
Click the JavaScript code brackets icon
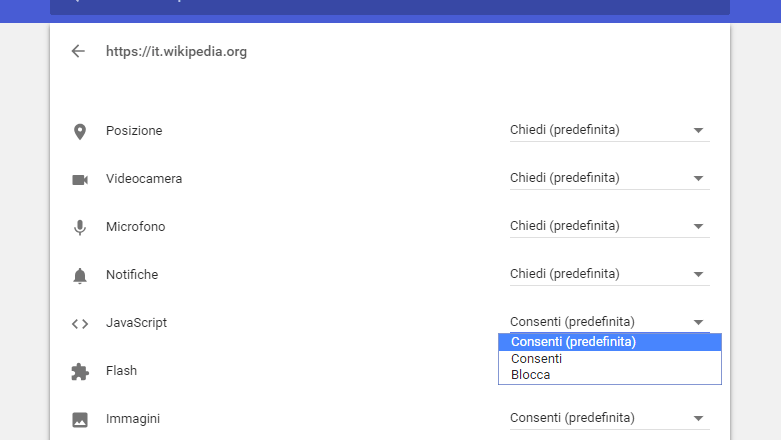click(80, 324)
